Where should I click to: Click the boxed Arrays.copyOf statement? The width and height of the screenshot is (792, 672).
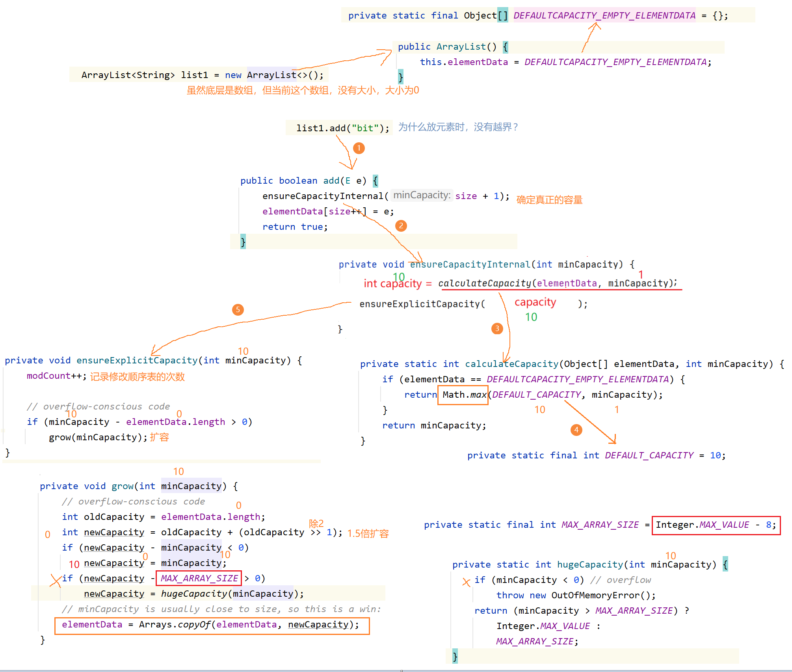point(212,625)
